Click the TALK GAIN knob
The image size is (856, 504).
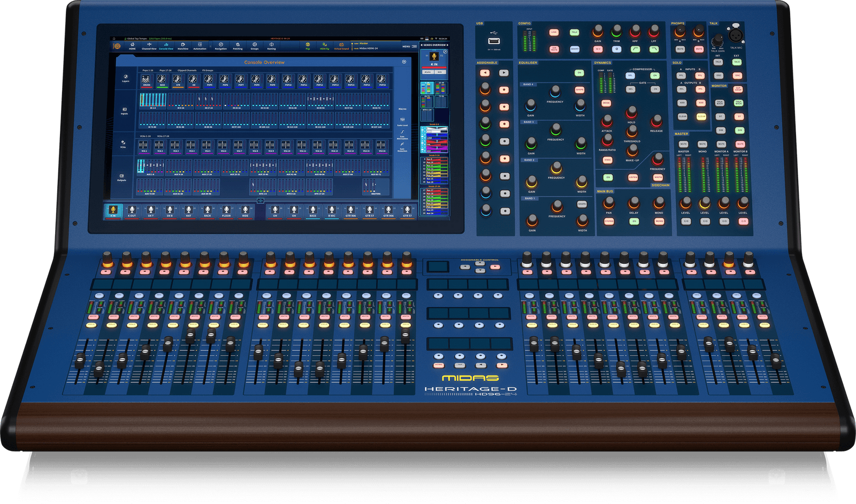click(717, 41)
